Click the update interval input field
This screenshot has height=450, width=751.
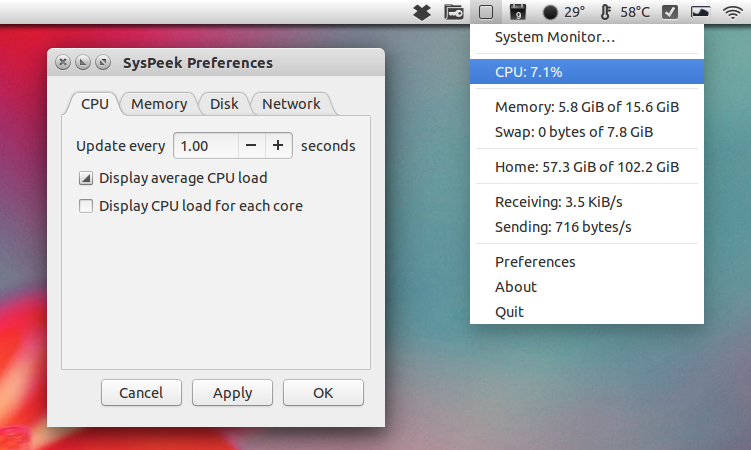206,146
